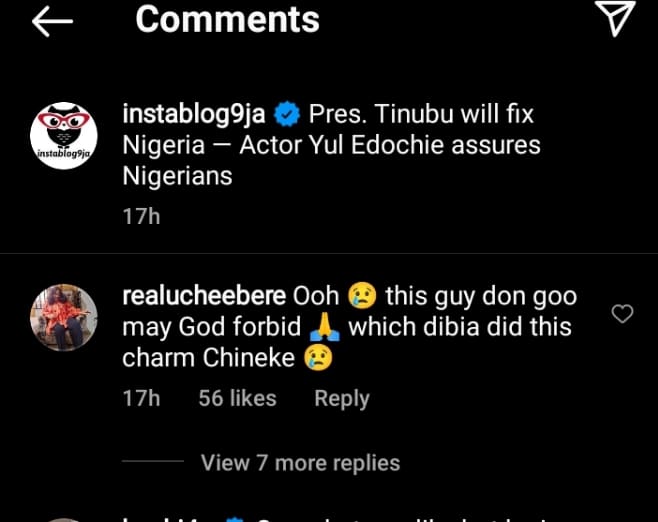
Task: Click the crying emoji after 'Chineke'
Action: coord(315,358)
